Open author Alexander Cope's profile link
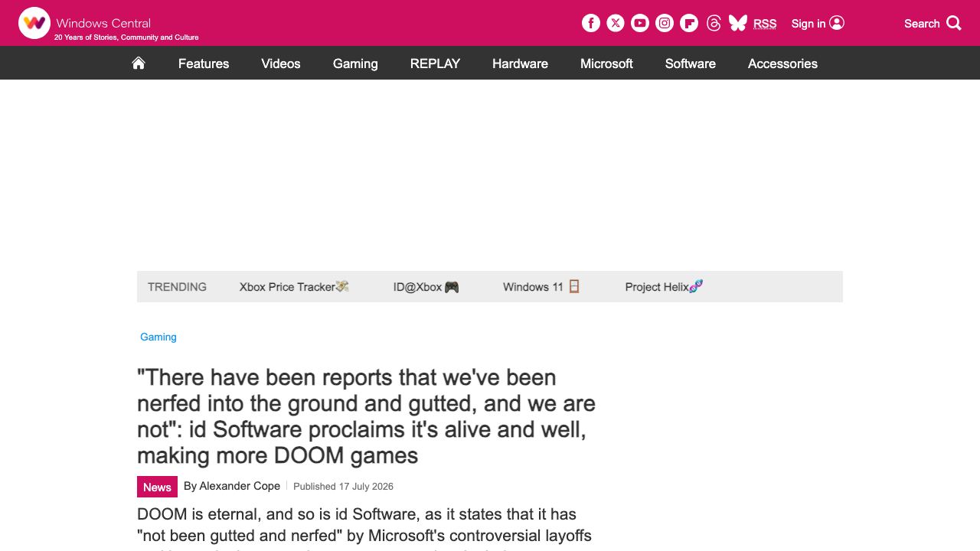Image resolution: width=980 pixels, height=551 pixels. (240, 486)
